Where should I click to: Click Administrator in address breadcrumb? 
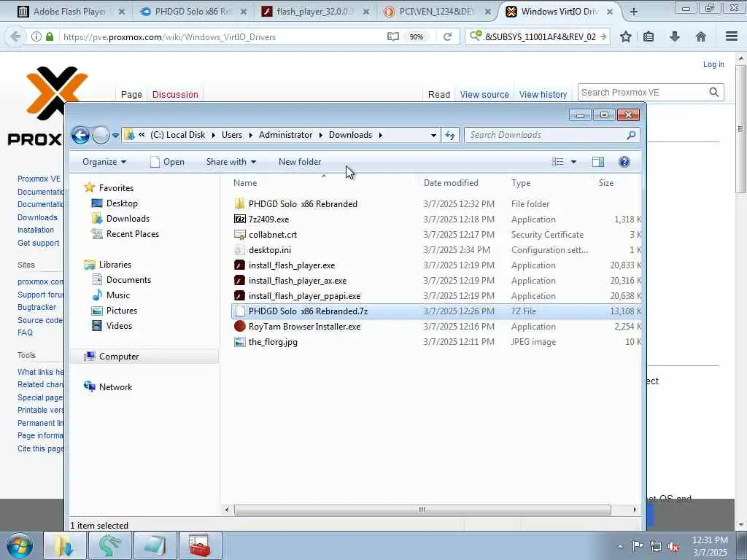tap(285, 135)
